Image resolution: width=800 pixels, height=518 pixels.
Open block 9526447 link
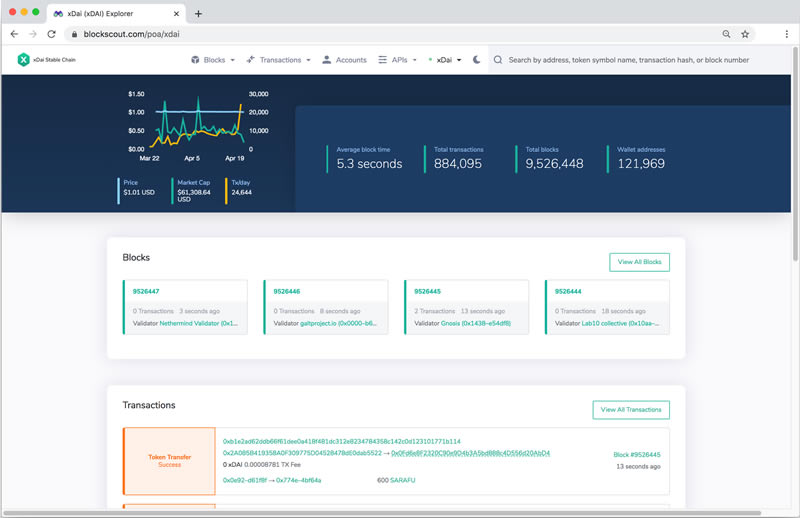click(x=146, y=291)
